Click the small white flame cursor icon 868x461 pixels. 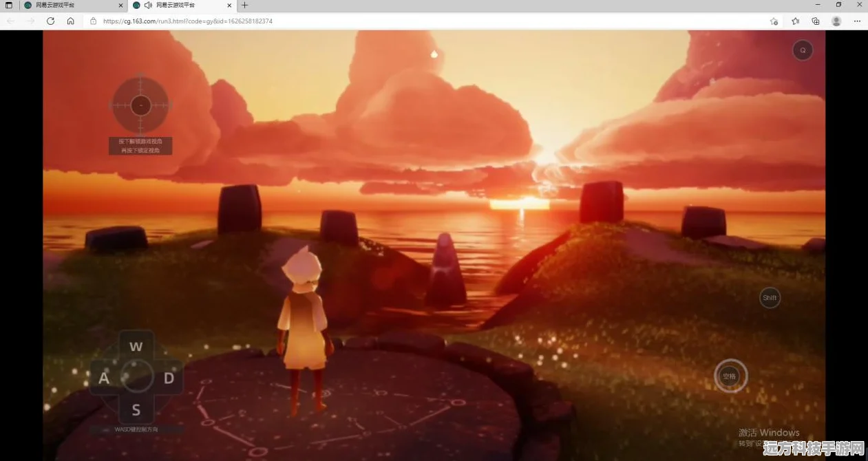434,54
